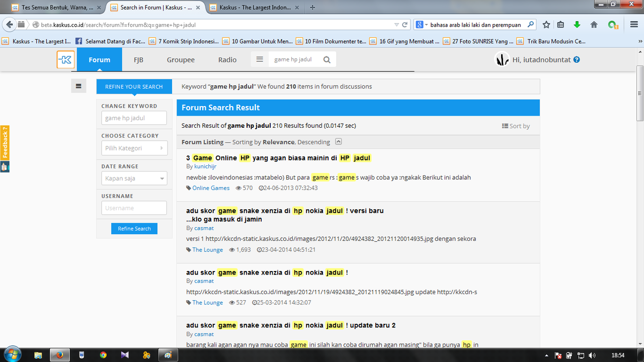Image resolution: width=644 pixels, height=362 pixels.
Task: Open The Lounge link under 1,693 views thread
Action: pyautogui.click(x=207, y=249)
